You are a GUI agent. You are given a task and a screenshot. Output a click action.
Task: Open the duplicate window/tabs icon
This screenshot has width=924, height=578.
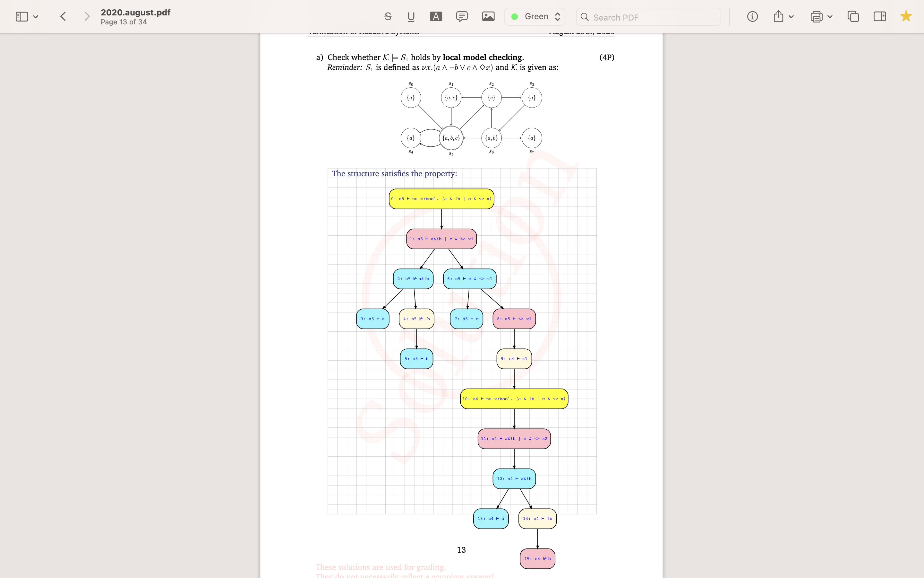pos(853,16)
